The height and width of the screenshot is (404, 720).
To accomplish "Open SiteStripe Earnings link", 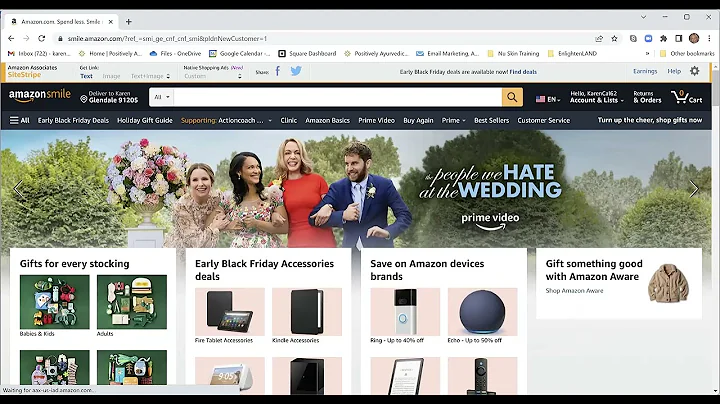I will tap(645, 71).
